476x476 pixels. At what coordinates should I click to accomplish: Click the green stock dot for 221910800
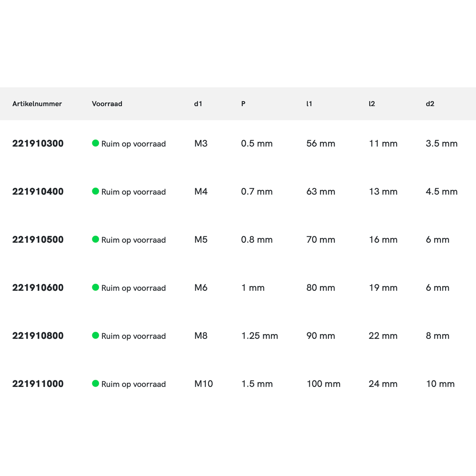95,335
